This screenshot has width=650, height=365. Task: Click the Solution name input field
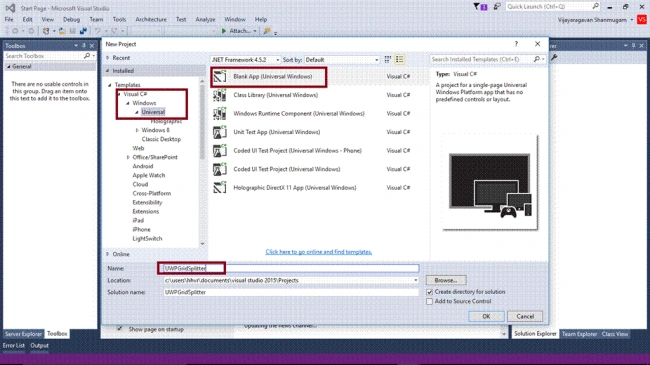(x=291, y=292)
